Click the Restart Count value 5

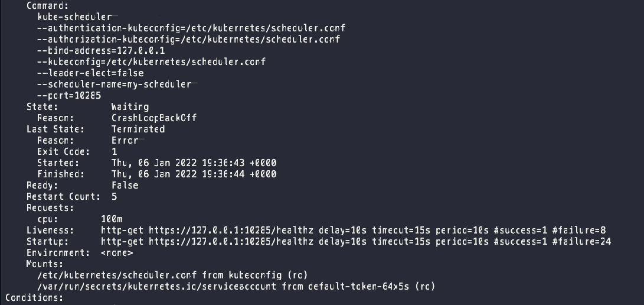coord(115,196)
